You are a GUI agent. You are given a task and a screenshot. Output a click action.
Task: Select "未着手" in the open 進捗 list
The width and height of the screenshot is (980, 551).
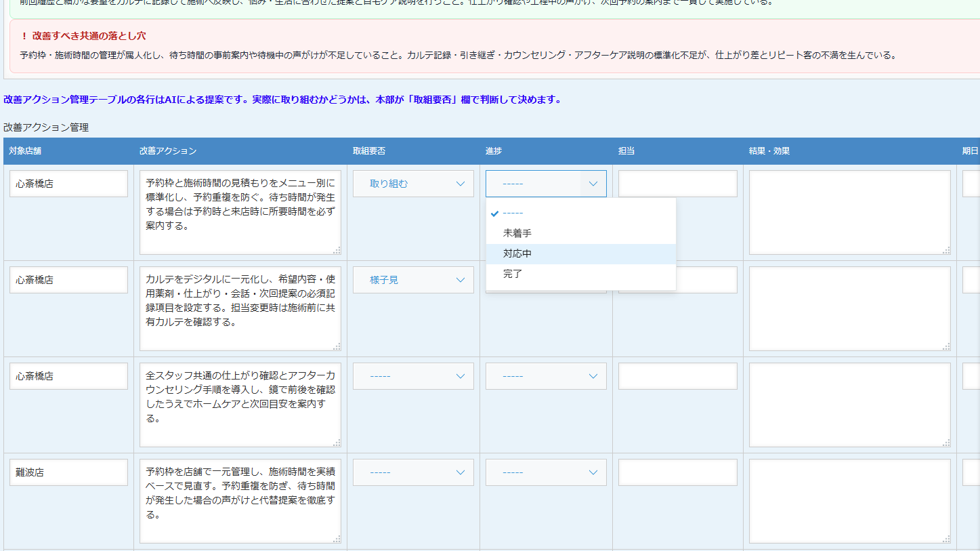pyautogui.click(x=580, y=233)
